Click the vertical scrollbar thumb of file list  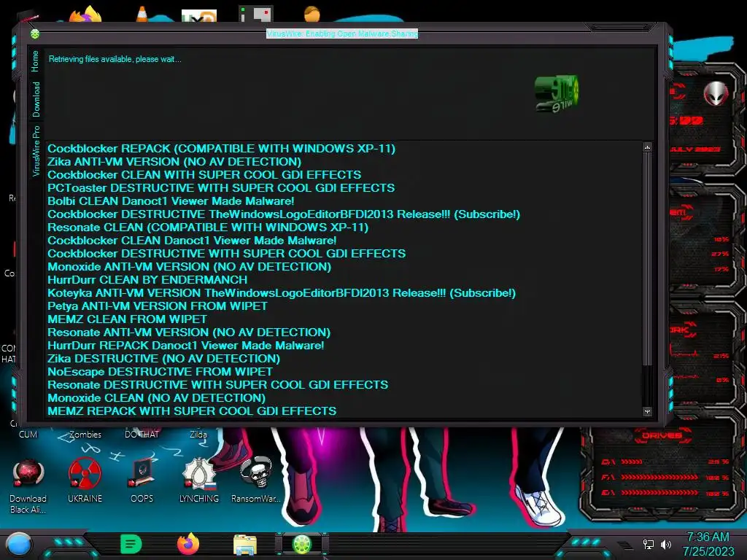coord(647,259)
